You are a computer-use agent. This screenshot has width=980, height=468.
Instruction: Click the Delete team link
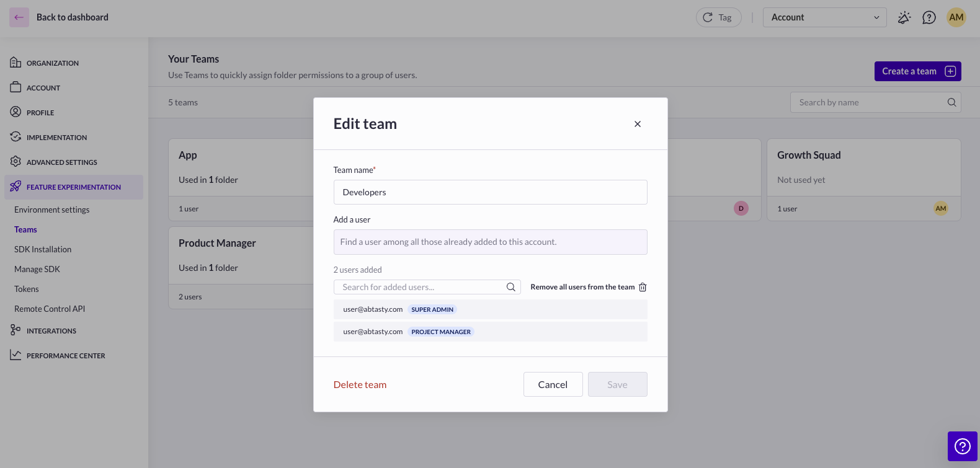coord(360,384)
